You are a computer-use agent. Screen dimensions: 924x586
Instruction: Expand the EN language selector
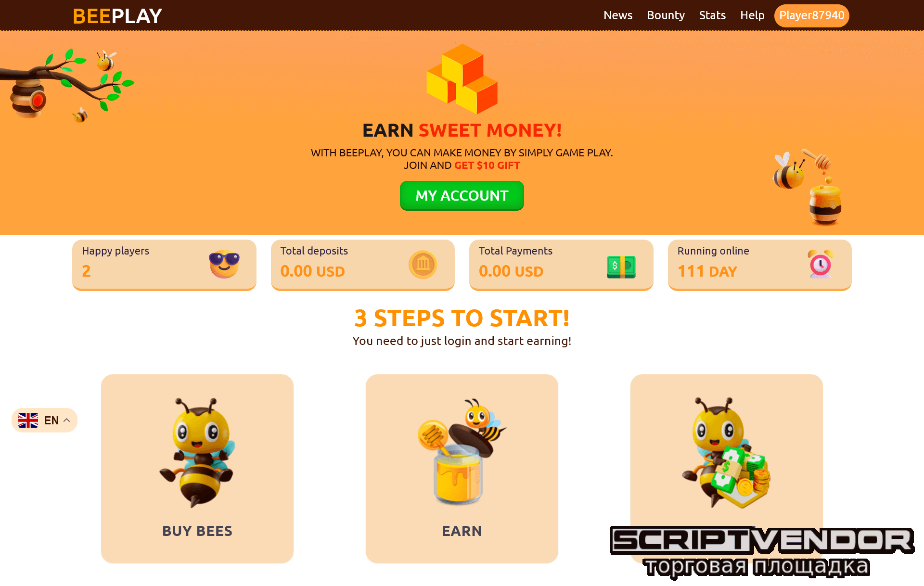(44, 420)
